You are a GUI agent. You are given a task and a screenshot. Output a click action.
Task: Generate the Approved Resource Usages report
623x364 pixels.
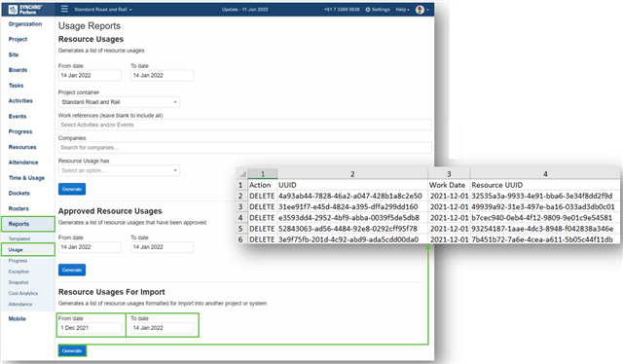point(72,270)
